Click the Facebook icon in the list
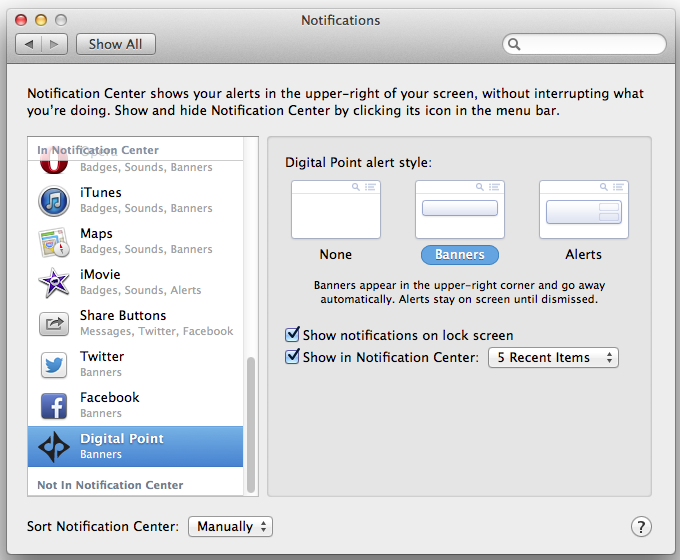Screen dimensions: 680x560 pos(54,406)
